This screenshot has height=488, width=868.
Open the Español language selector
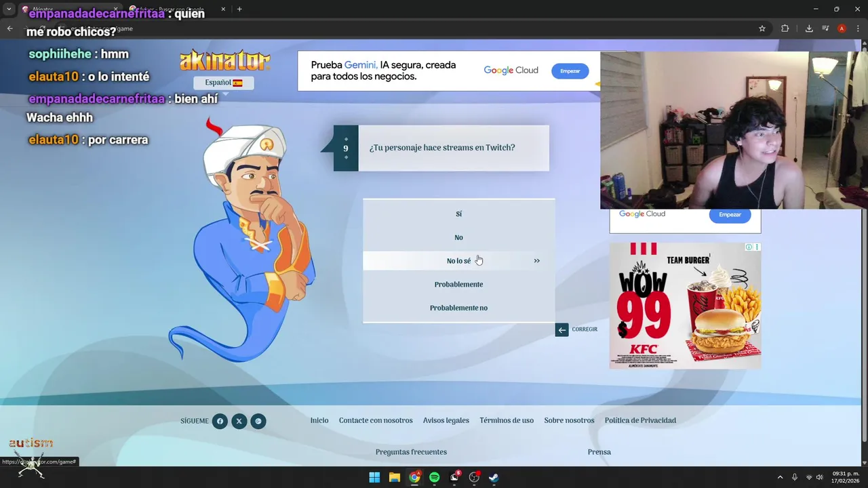pyautogui.click(x=224, y=83)
